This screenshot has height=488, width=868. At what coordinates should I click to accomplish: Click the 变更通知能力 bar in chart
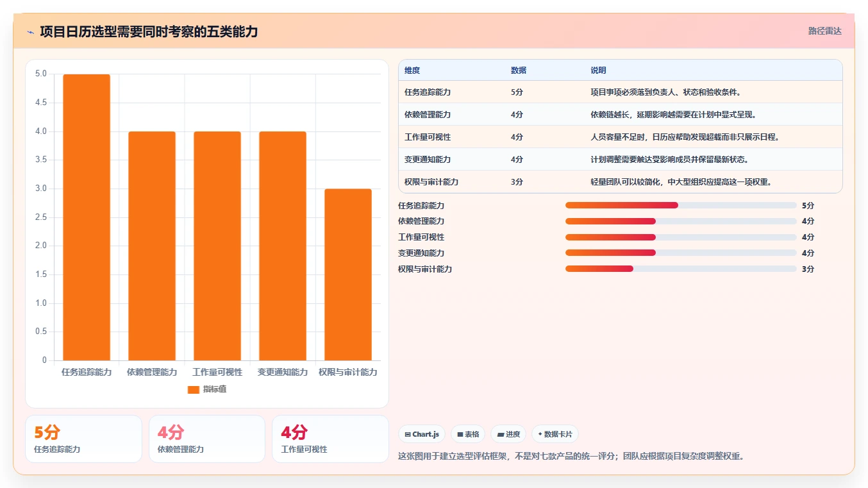click(283, 246)
